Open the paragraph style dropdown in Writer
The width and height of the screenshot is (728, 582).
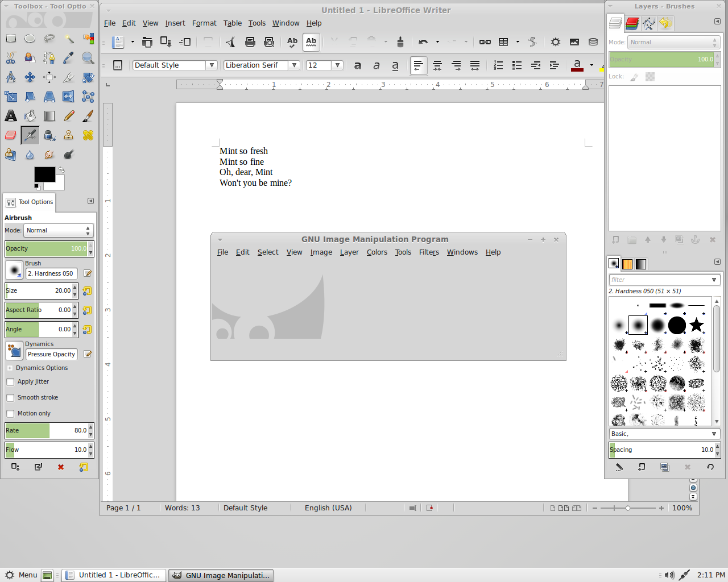pos(212,65)
